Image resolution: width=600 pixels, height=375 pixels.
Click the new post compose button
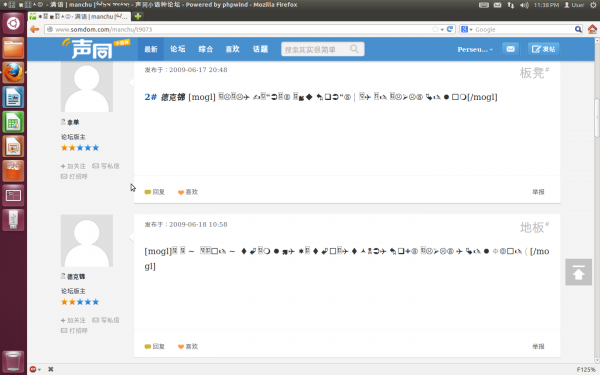pos(543,49)
